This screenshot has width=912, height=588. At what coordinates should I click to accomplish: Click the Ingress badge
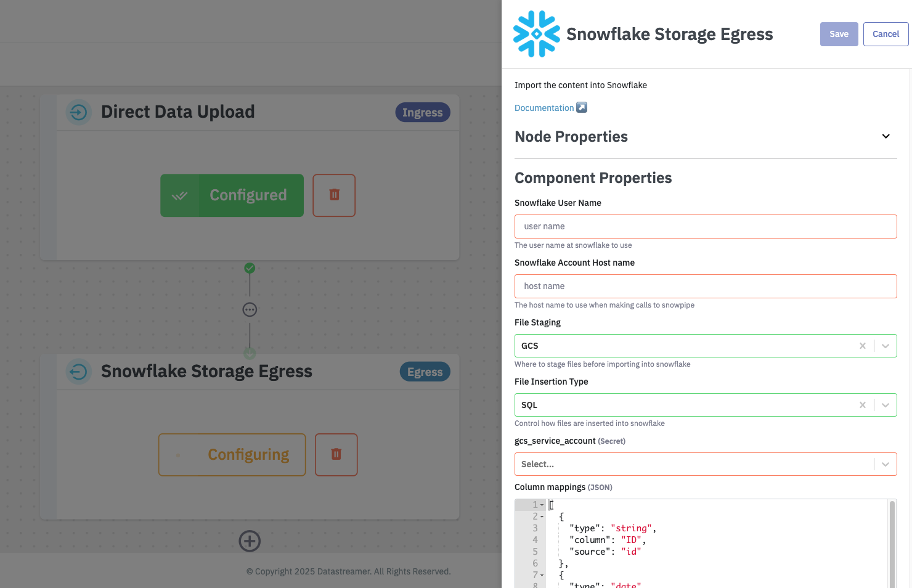click(x=423, y=113)
